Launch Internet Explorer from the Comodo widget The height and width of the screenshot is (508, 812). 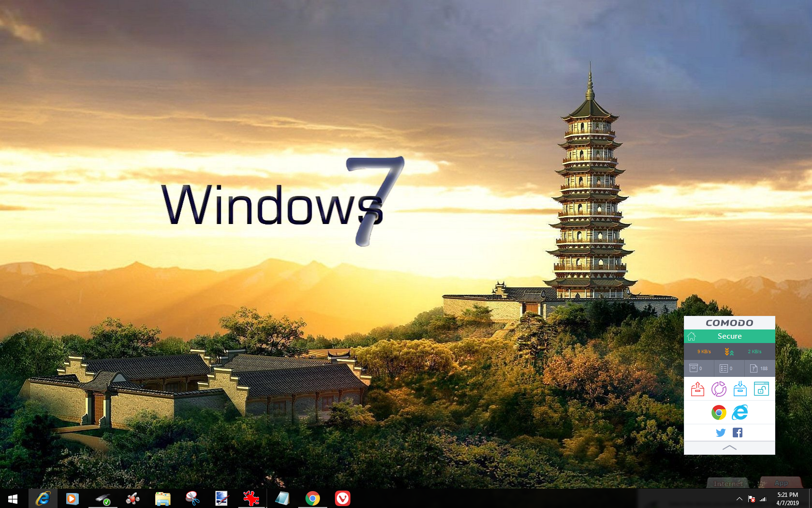click(740, 413)
